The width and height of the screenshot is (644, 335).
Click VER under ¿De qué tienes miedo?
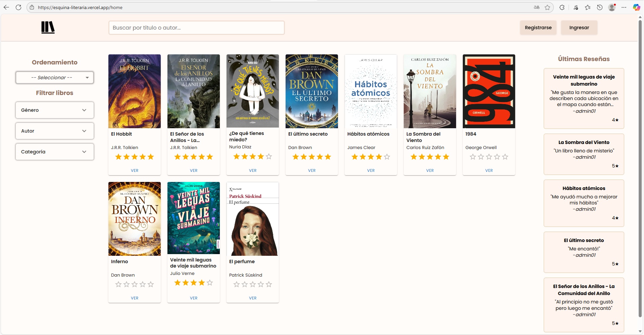click(x=253, y=171)
